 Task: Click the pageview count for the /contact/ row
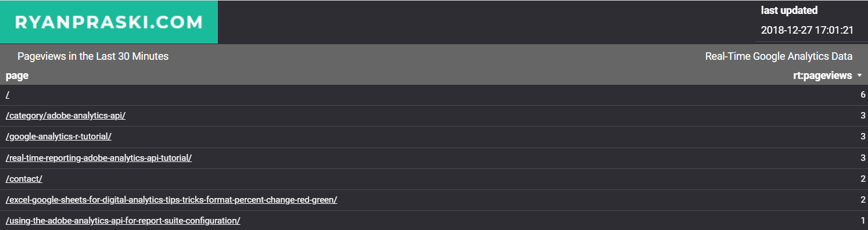(x=863, y=178)
